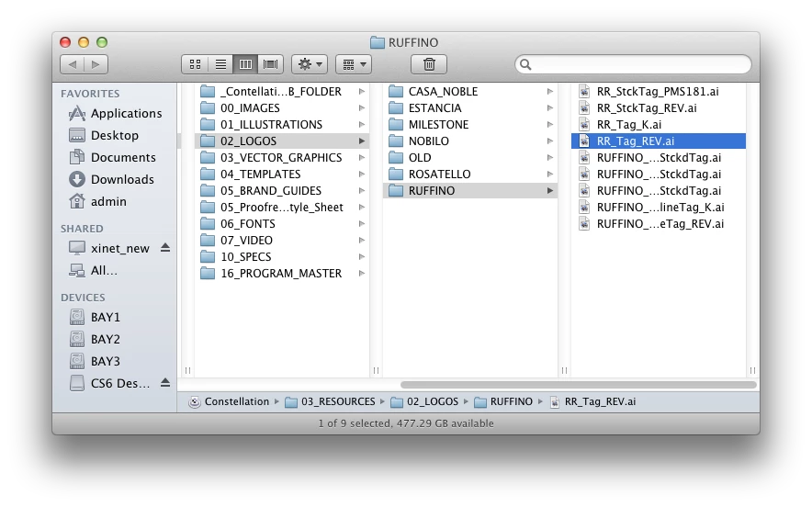Open the ROSATELLO folder
The width and height of the screenshot is (812, 507).
point(470,174)
